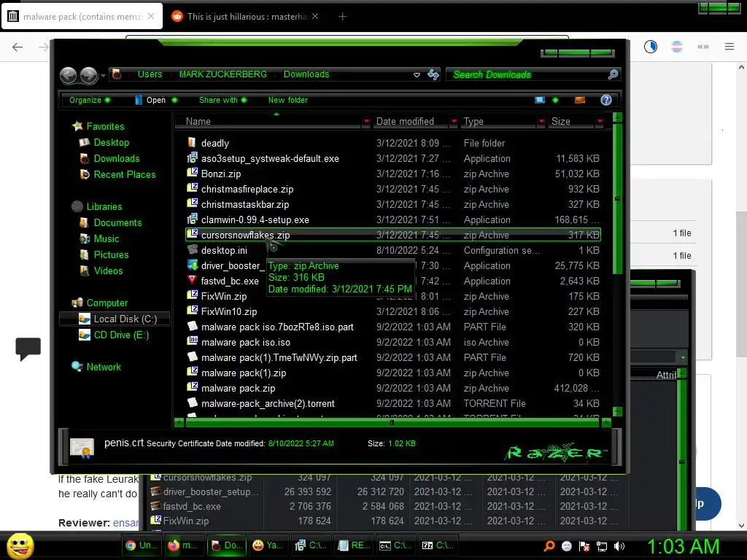The width and height of the screenshot is (747, 560).
Task: Click the refresh icon beside address bar
Action: coord(433,74)
